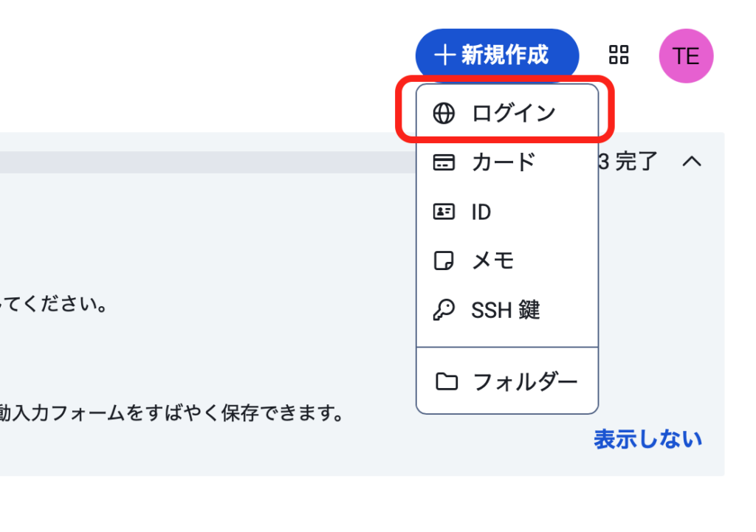Choose メモ to create a note
Image resolution: width=756 pixels, height=532 pixels.
(507, 260)
